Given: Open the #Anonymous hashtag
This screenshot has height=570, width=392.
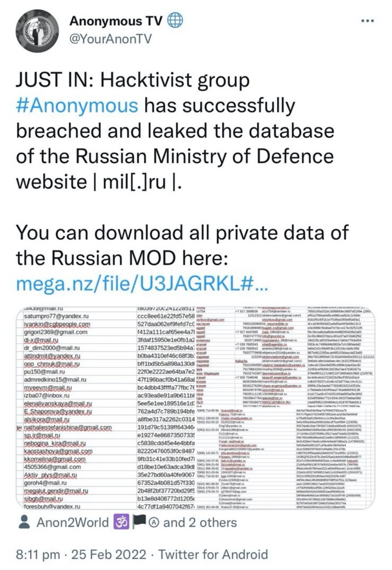Looking at the screenshot, I should tap(77, 105).
